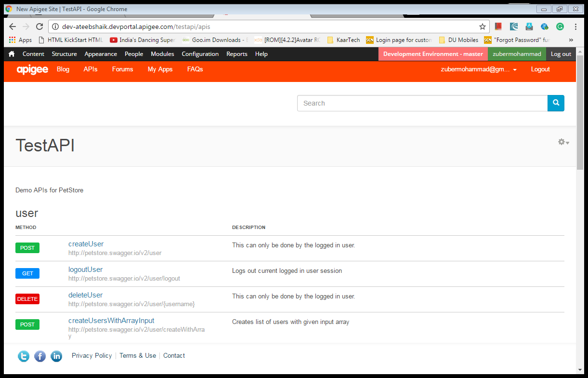Open the createUsersWithArrayInput method link
The image size is (588, 378).
pyautogui.click(x=111, y=321)
